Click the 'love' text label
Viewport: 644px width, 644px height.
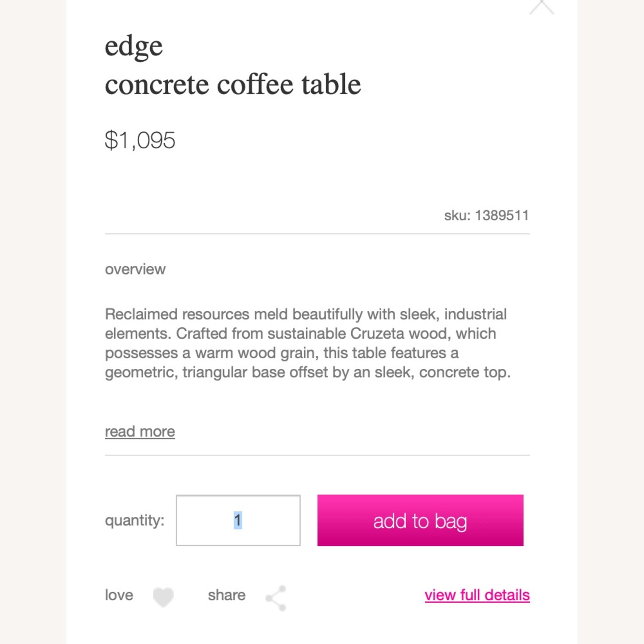pos(118,595)
